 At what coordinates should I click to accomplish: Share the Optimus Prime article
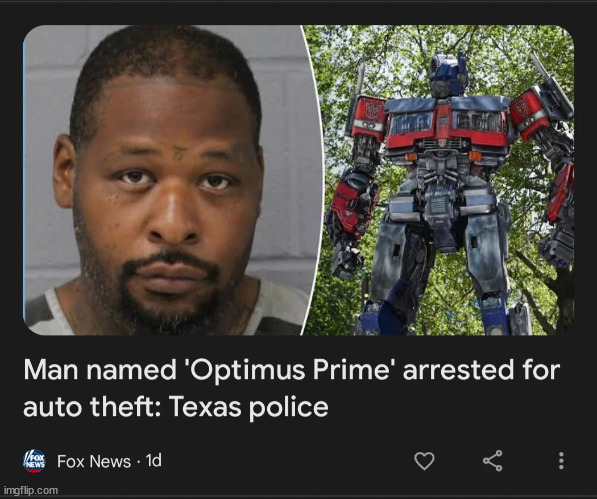click(x=493, y=461)
